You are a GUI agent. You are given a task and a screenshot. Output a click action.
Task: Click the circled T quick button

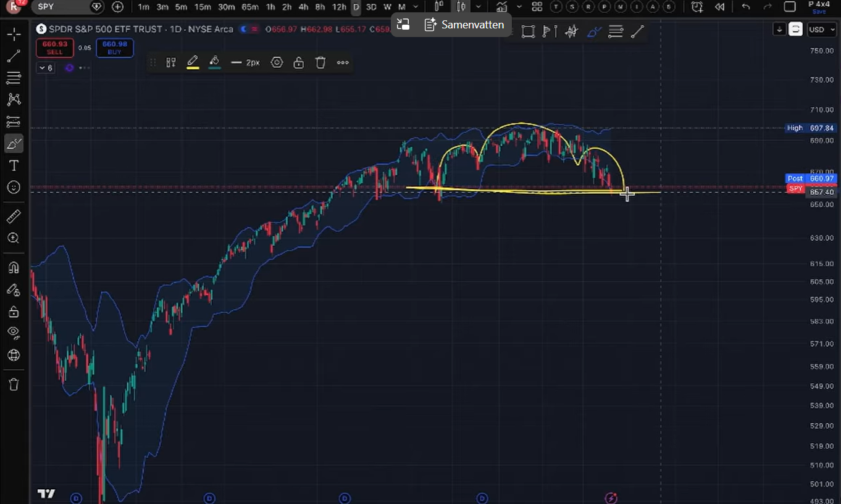coord(556,7)
